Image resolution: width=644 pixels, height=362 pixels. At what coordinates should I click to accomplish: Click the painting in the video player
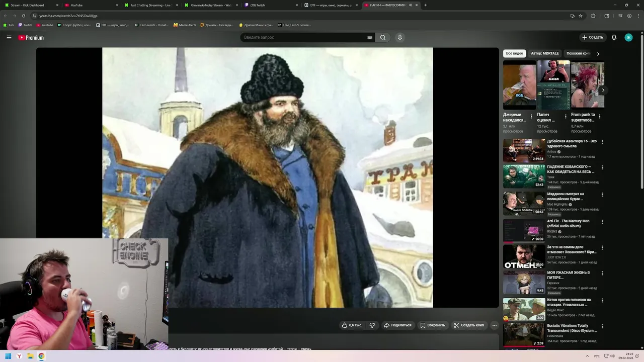267,177
